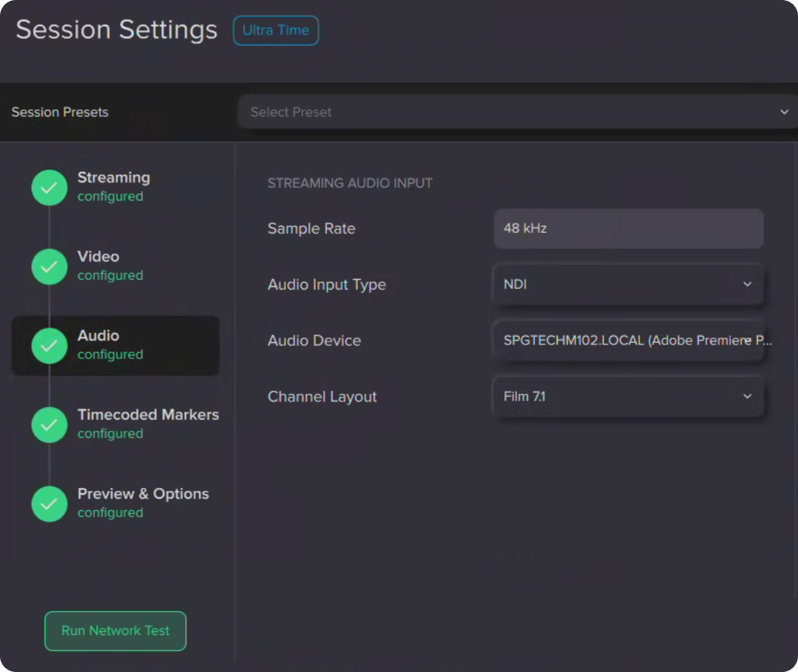Expand the Session Presets chevron arrow
This screenshot has height=672, width=798.
point(784,112)
